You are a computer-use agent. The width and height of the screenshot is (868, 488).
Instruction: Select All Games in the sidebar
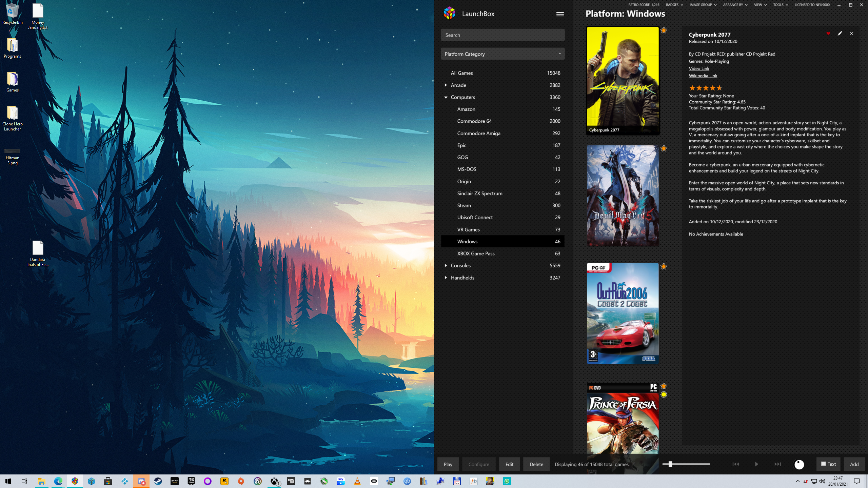502,73
